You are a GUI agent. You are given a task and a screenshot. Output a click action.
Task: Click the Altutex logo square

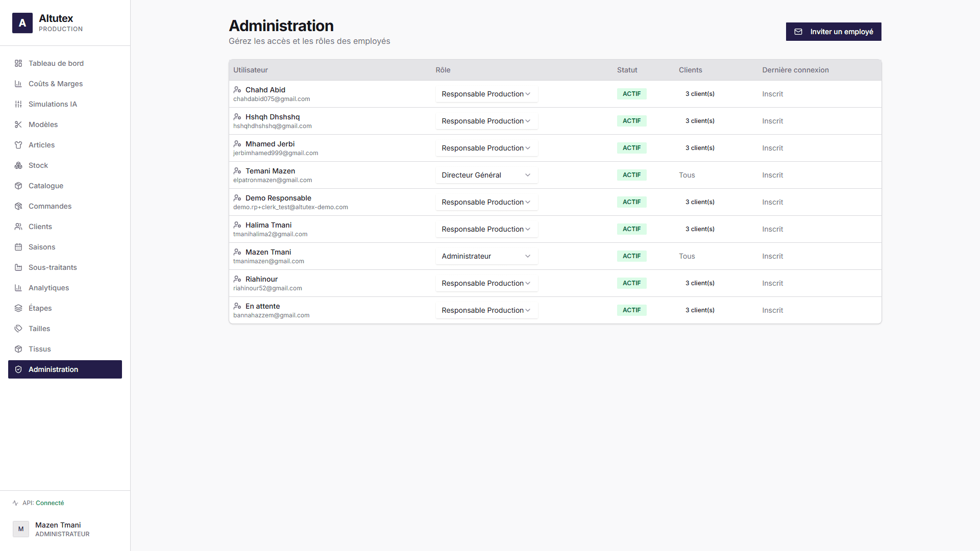tap(22, 23)
